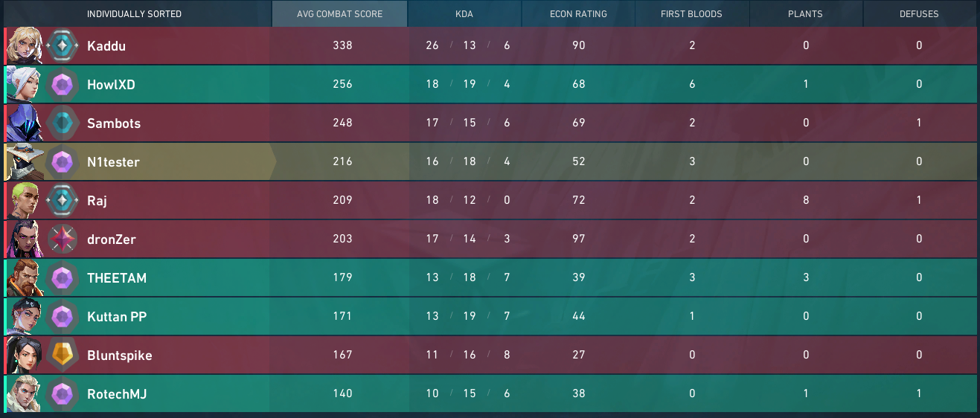Sort by Avg Combat Score column
Viewport: 980px width, 418px height.
pyautogui.click(x=339, y=13)
